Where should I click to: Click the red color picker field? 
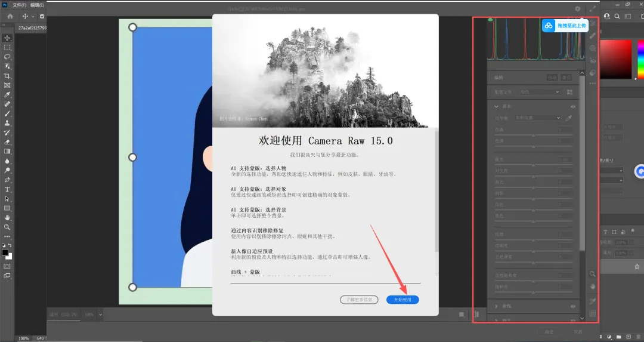coord(615,59)
